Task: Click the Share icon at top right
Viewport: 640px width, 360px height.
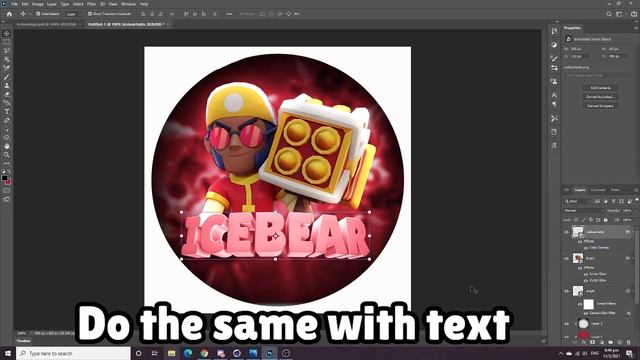Action: [x=633, y=14]
